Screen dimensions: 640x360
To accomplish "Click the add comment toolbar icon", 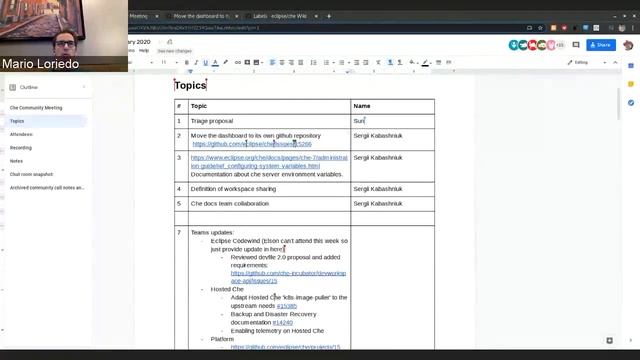I will pos(247,62).
